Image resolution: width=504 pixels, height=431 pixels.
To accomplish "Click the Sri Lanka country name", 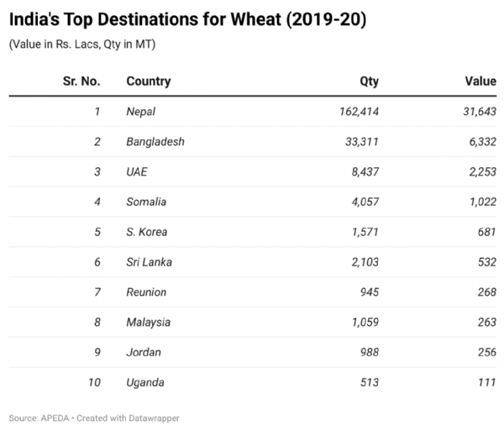I will [x=150, y=262].
